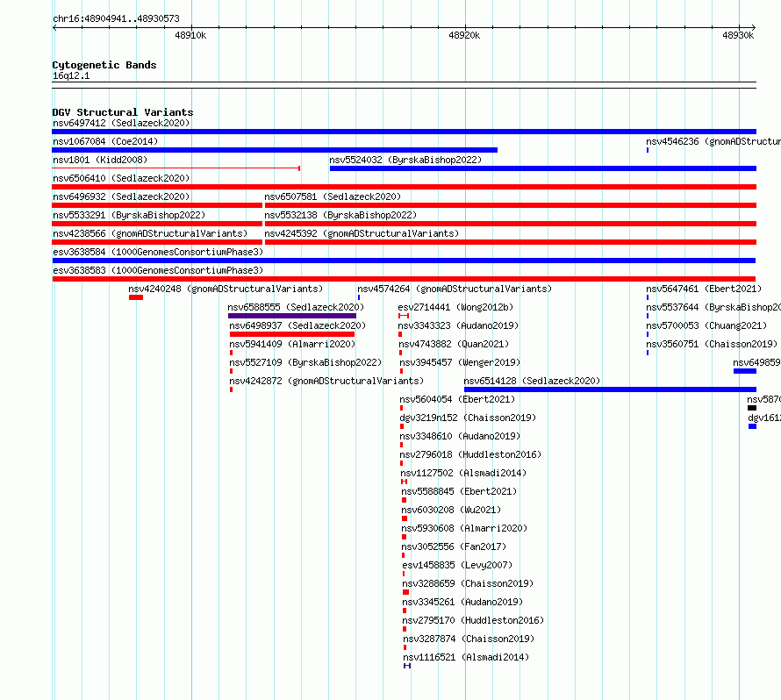Select nsv1127502 (Alsmadi2014) label

click(x=463, y=473)
